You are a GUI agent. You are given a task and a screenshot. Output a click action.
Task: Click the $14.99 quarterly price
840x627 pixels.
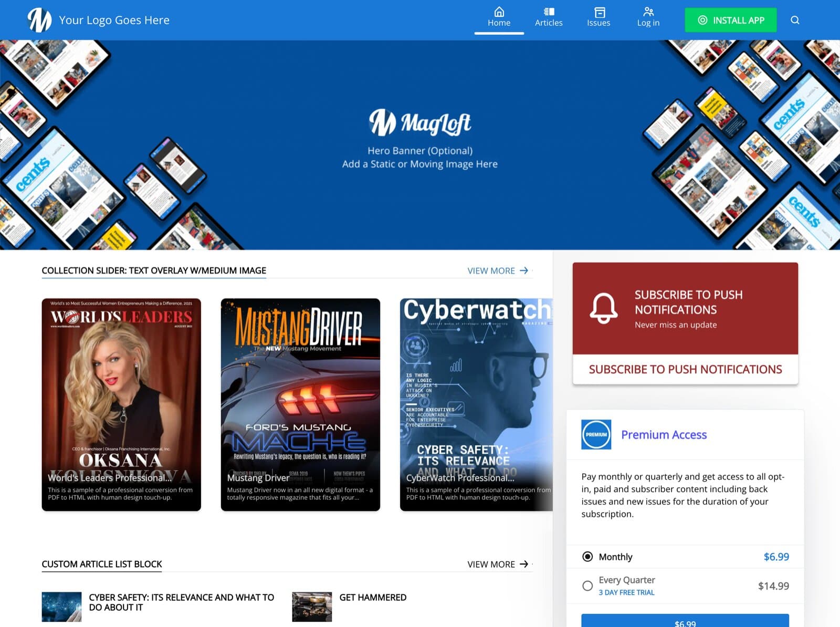(x=773, y=586)
